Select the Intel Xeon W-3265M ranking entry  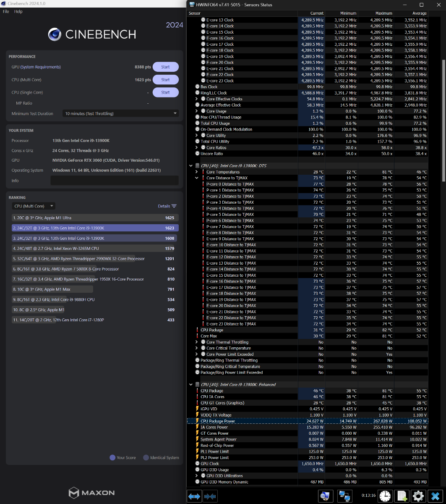point(95,249)
